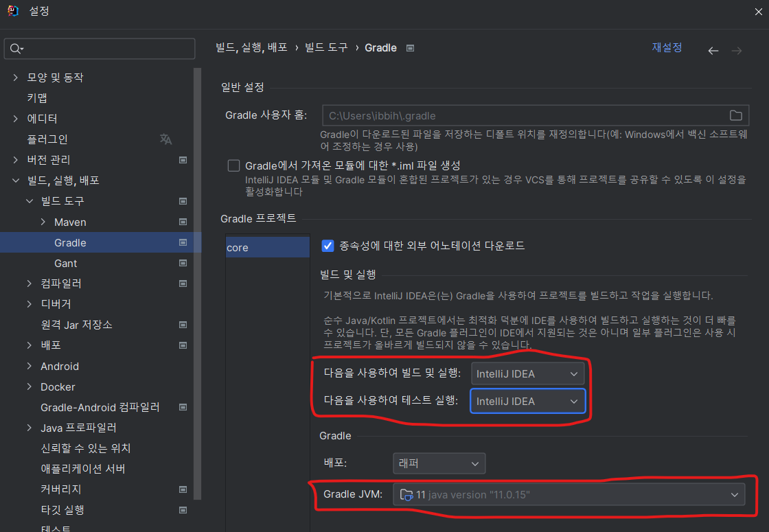
Task: Expand Maven tree node
Action: coord(43,222)
